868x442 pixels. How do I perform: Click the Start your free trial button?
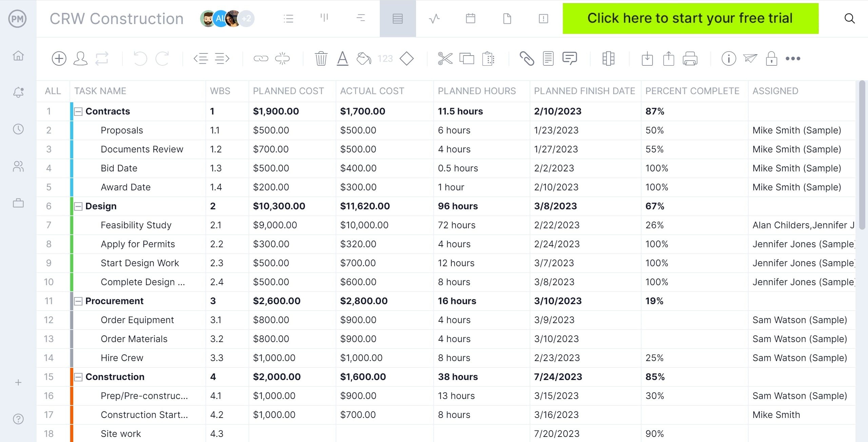point(690,18)
